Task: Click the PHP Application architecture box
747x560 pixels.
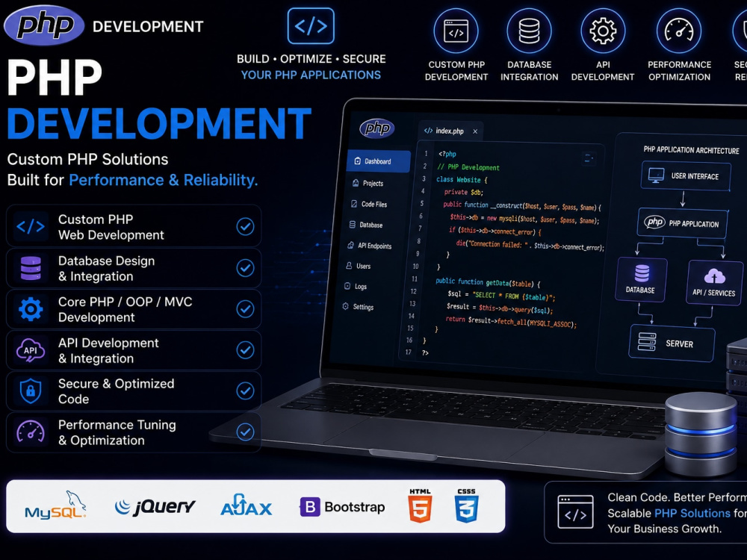Action: 682,223
